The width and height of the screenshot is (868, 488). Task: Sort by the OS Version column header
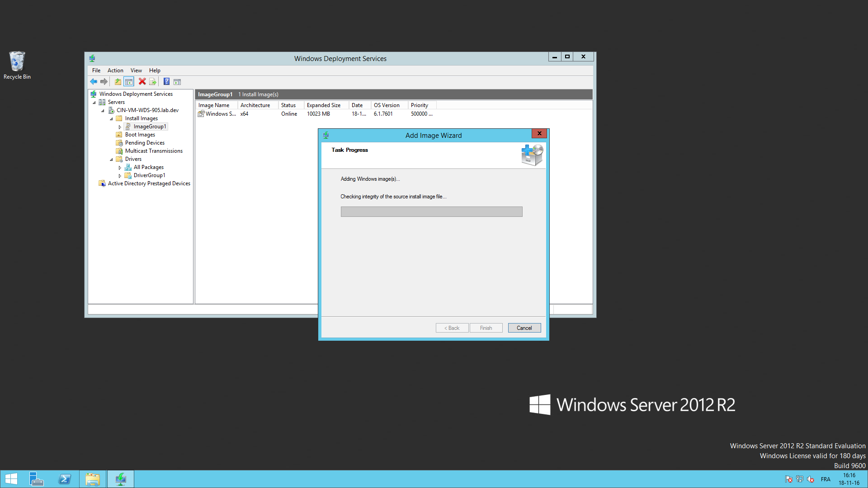coord(389,105)
